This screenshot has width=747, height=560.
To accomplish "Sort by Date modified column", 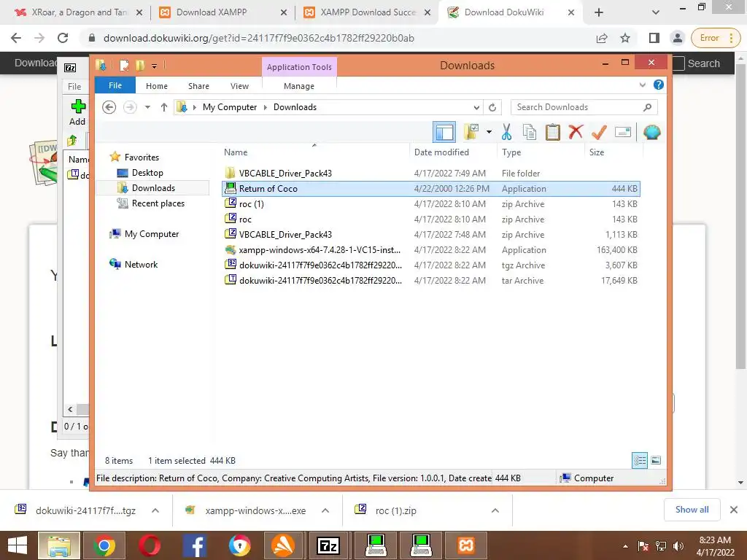I will click(x=453, y=152).
